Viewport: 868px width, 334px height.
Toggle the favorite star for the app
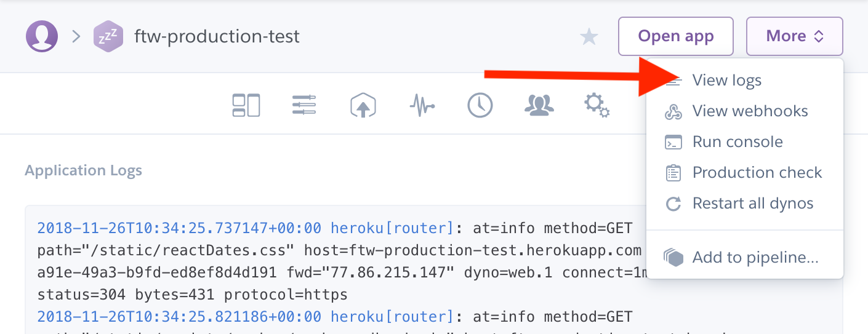(589, 37)
